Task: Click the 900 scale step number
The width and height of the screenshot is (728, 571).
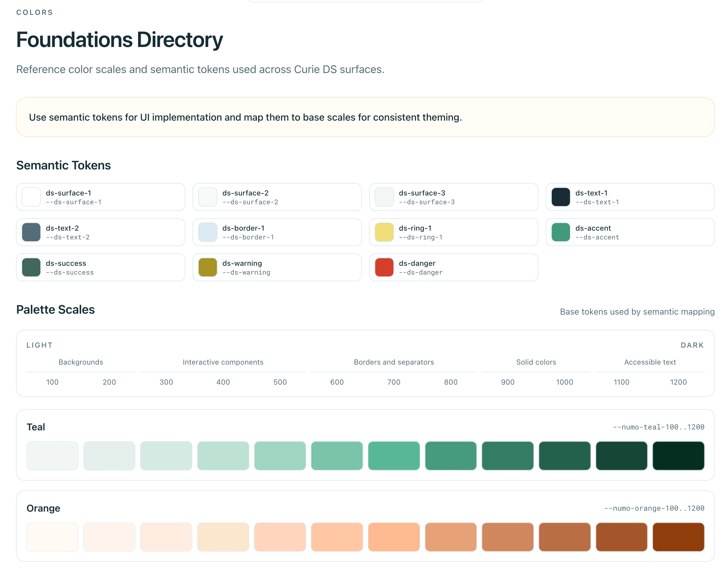Action: 507,382
